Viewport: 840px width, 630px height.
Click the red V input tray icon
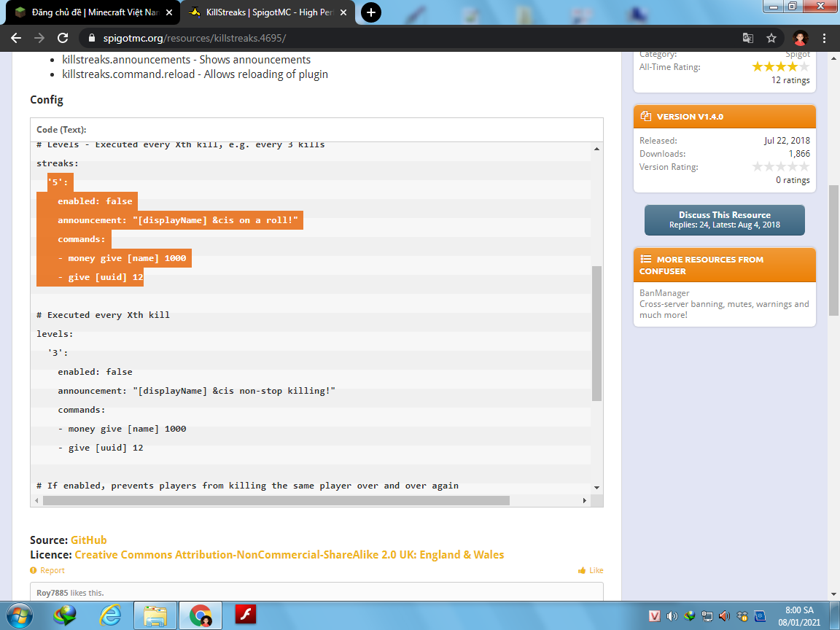654,616
